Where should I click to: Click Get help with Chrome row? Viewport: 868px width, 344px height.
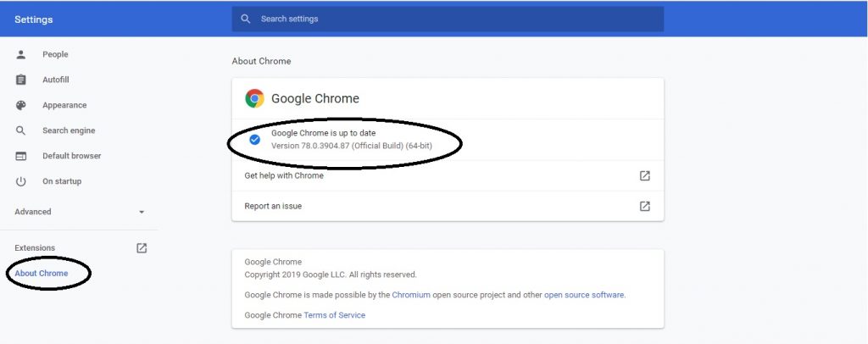[x=448, y=175]
